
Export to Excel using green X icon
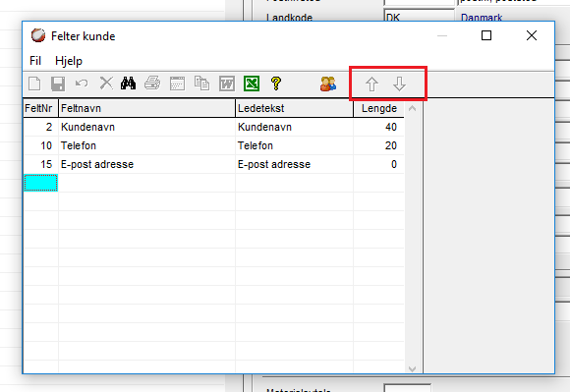coord(252,84)
